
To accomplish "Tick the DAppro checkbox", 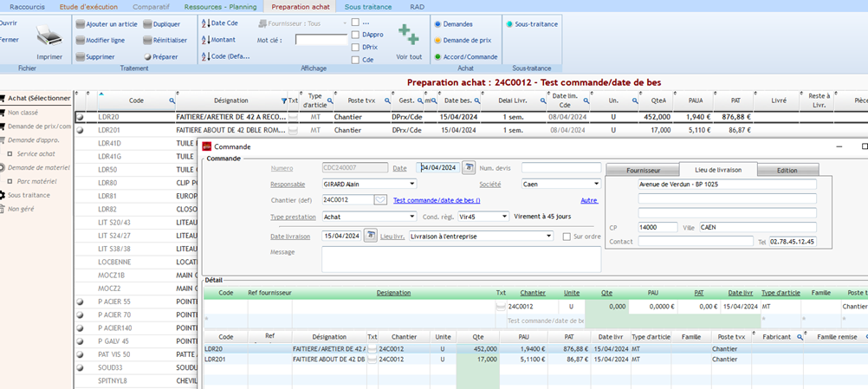I will (355, 34).
